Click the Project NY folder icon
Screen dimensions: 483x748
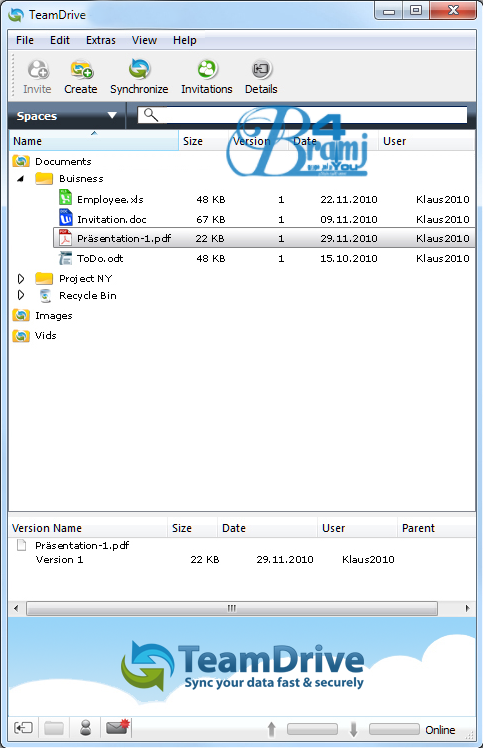click(x=44, y=279)
